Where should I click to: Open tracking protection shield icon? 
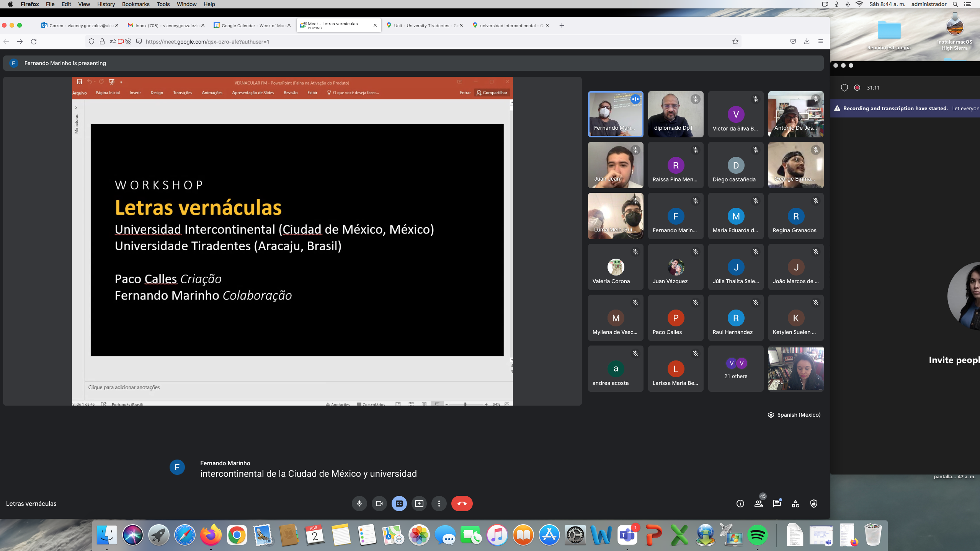click(x=91, y=41)
